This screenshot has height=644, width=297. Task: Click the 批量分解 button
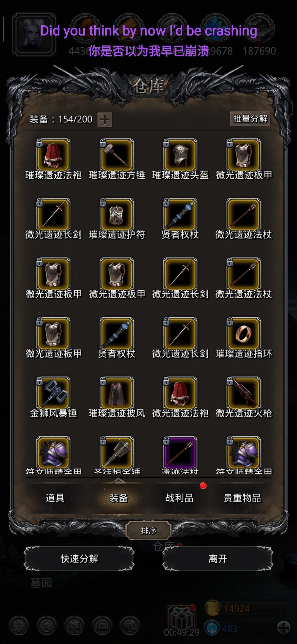(x=250, y=119)
